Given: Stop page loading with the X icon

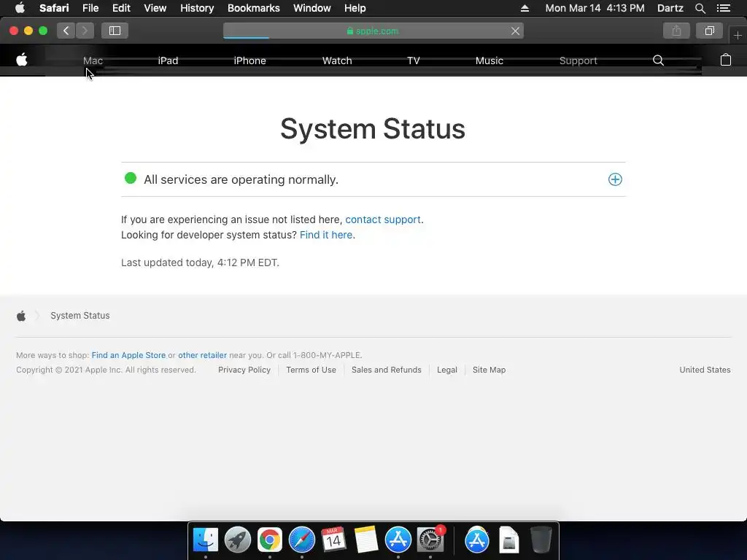Looking at the screenshot, I should 515,31.
